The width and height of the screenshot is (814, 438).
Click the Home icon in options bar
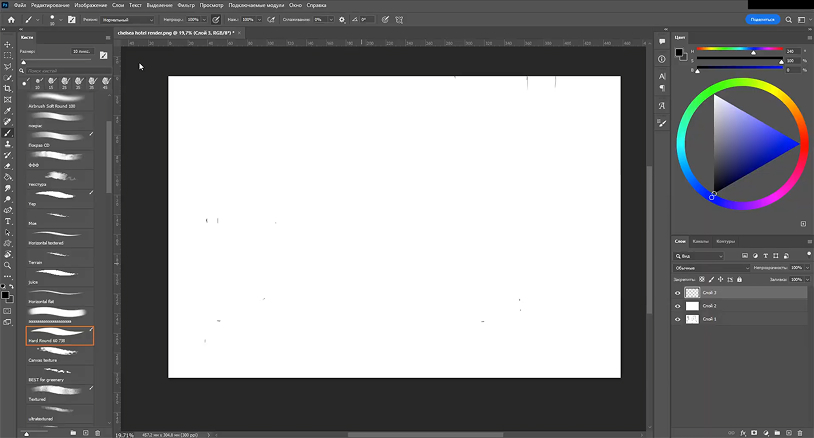8,19
